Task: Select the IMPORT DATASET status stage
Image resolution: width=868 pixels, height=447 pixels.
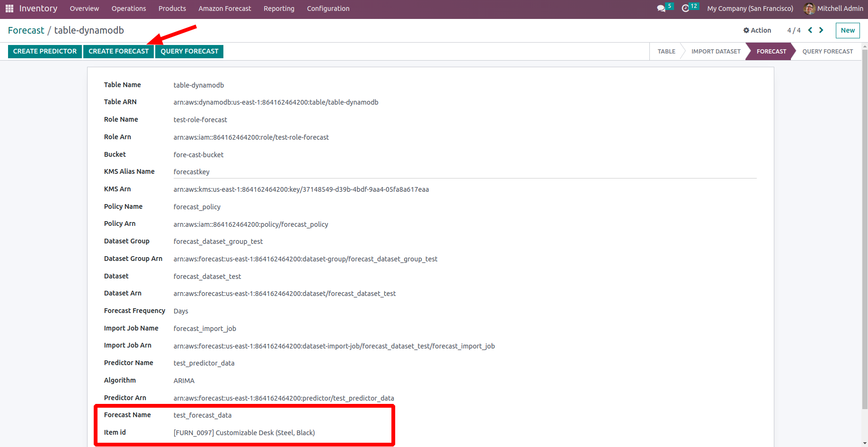Action: pos(716,51)
